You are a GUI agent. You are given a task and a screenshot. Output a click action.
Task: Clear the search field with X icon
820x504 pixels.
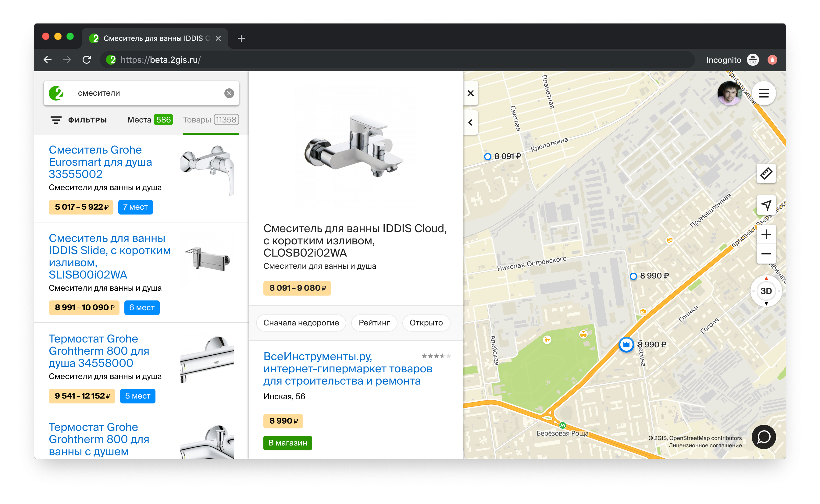(229, 93)
